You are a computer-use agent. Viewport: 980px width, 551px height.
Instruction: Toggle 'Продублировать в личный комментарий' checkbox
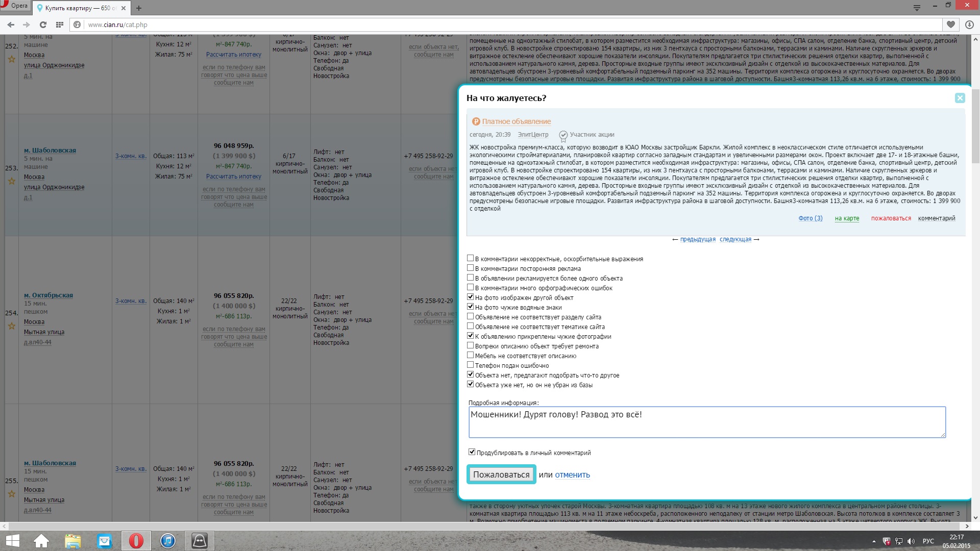coord(472,452)
